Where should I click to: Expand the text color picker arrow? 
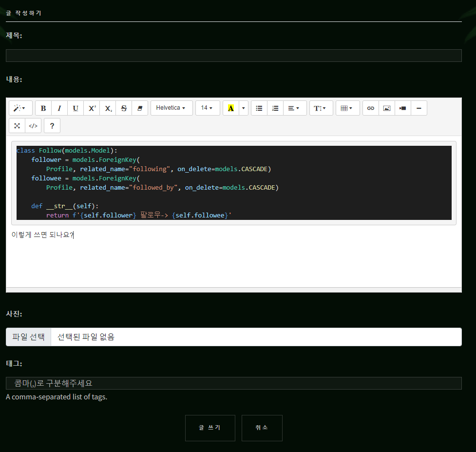pos(244,108)
